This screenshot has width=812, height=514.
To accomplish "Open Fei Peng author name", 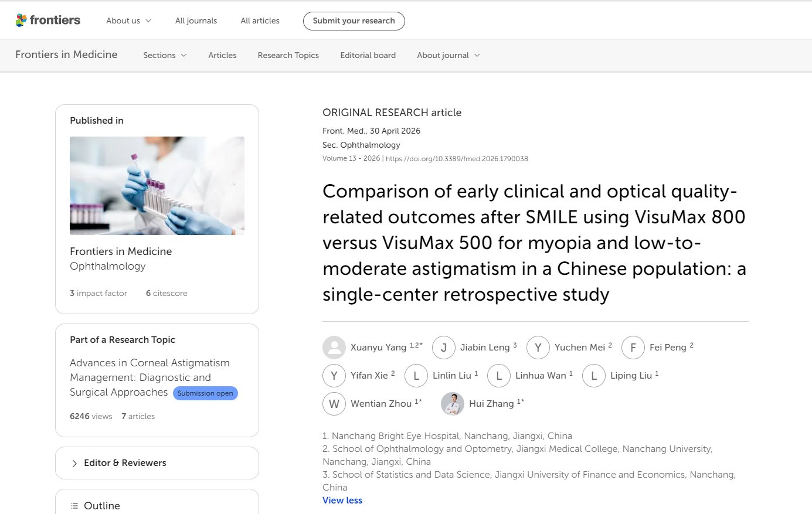I will coord(668,348).
